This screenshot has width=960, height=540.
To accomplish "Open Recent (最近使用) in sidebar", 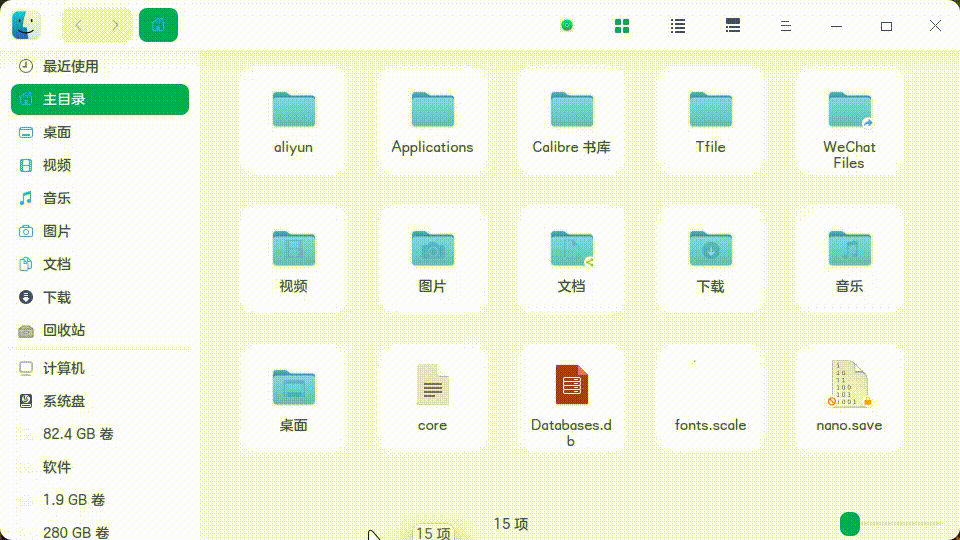I will (x=100, y=66).
